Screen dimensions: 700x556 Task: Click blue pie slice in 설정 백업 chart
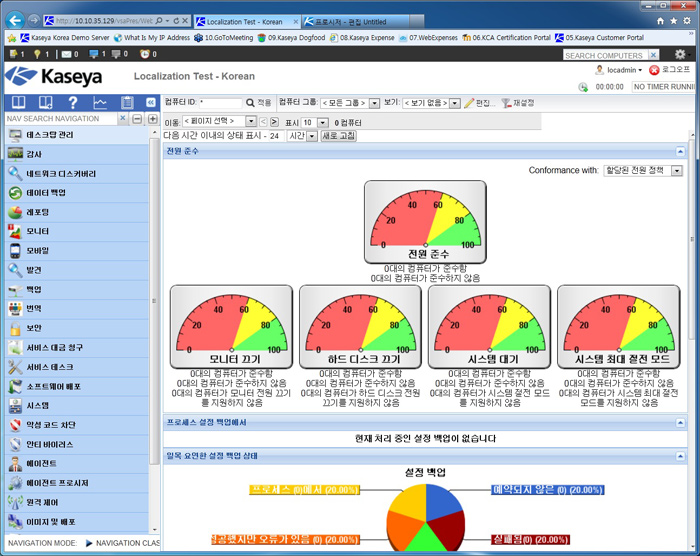tap(443, 502)
